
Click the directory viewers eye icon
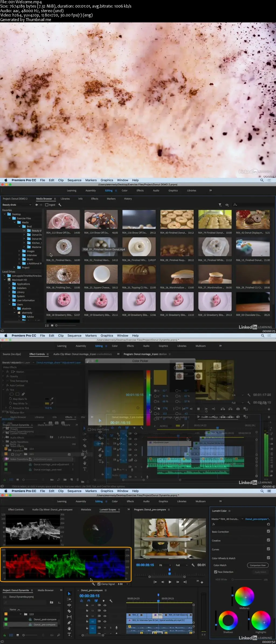[x=227, y=205]
